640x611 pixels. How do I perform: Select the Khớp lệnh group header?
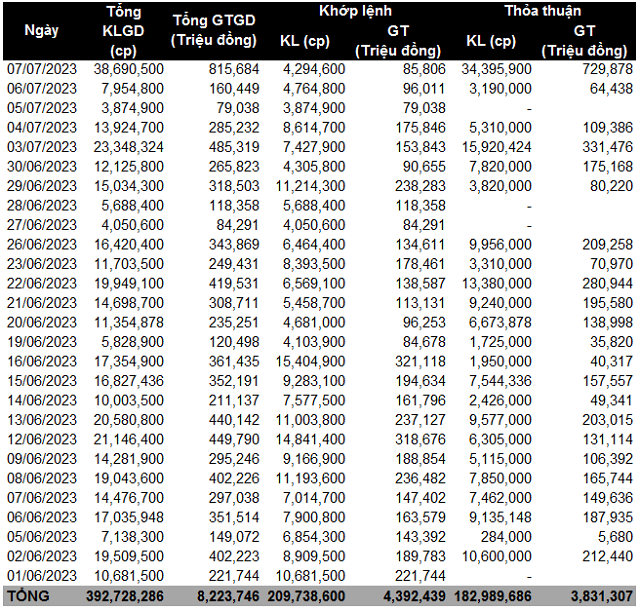tap(354, 11)
